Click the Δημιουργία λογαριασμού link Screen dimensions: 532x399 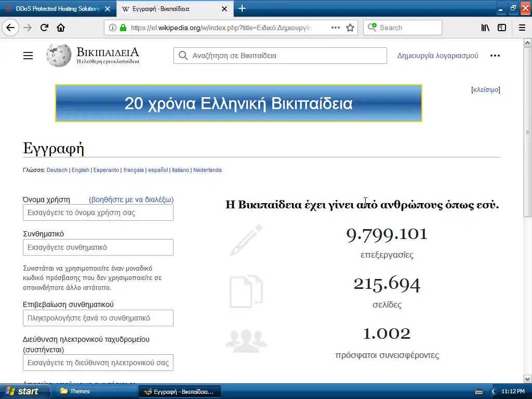pos(437,56)
